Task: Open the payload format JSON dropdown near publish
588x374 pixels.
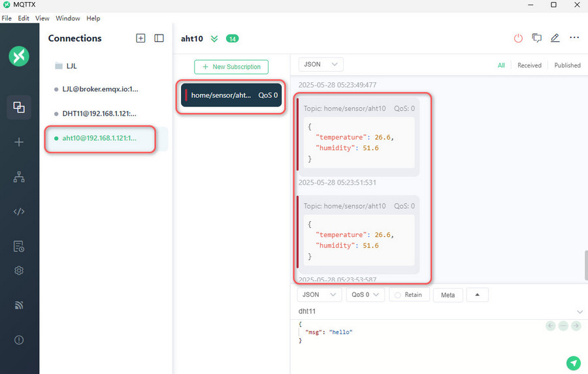Action: [319, 295]
